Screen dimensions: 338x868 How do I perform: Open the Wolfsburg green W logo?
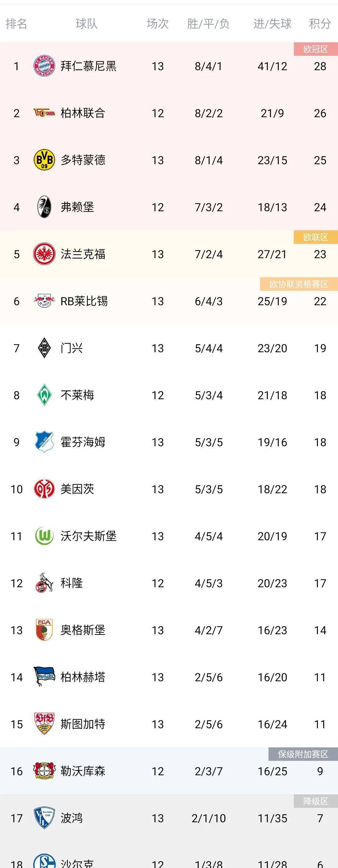44,536
